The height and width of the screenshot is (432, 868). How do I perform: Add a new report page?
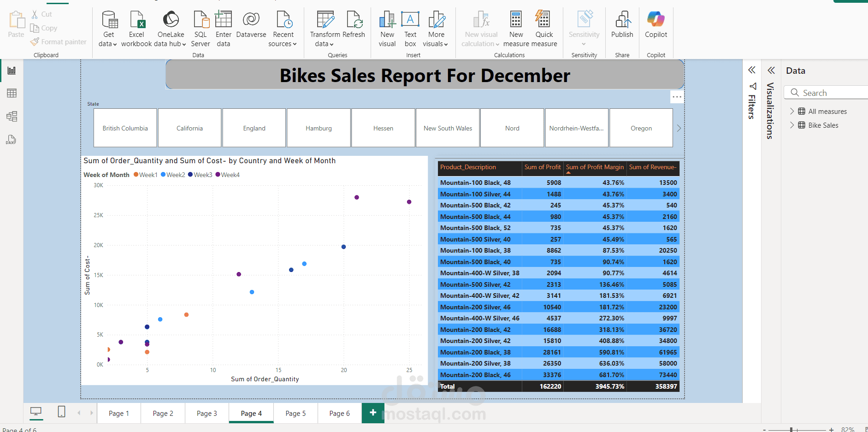click(x=373, y=413)
